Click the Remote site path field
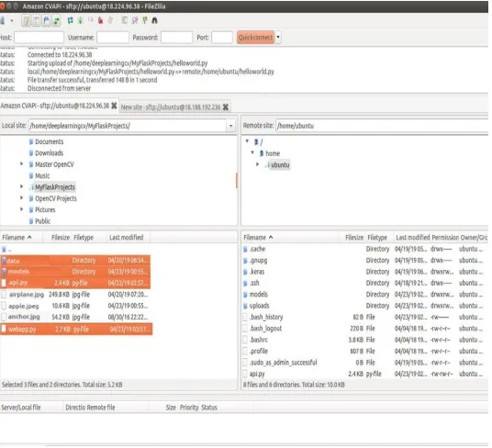 tap(382, 126)
